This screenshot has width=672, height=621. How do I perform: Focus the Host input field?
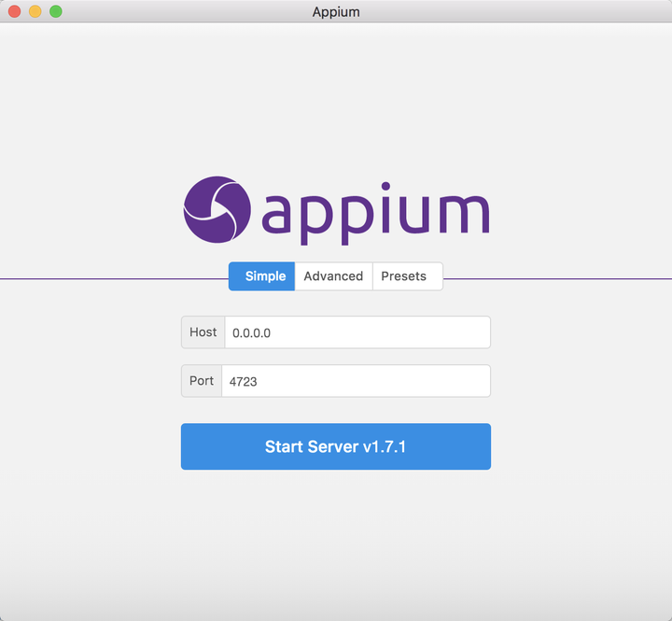point(357,332)
